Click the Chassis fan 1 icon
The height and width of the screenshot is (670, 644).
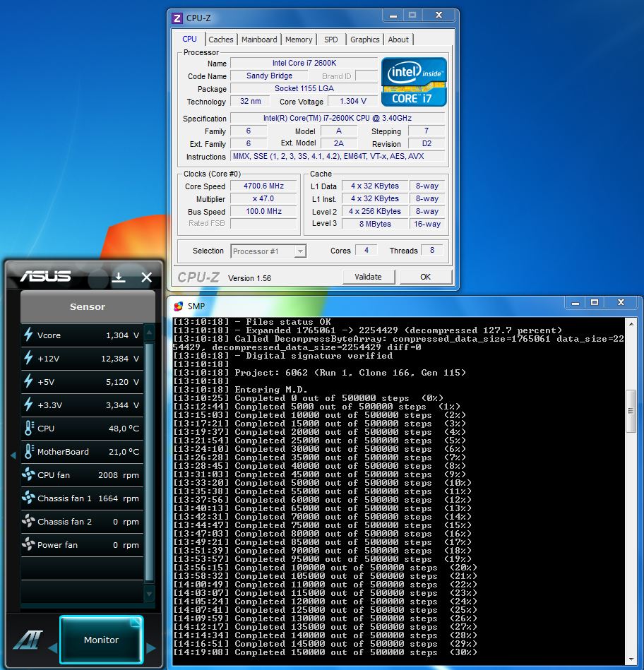click(x=29, y=498)
